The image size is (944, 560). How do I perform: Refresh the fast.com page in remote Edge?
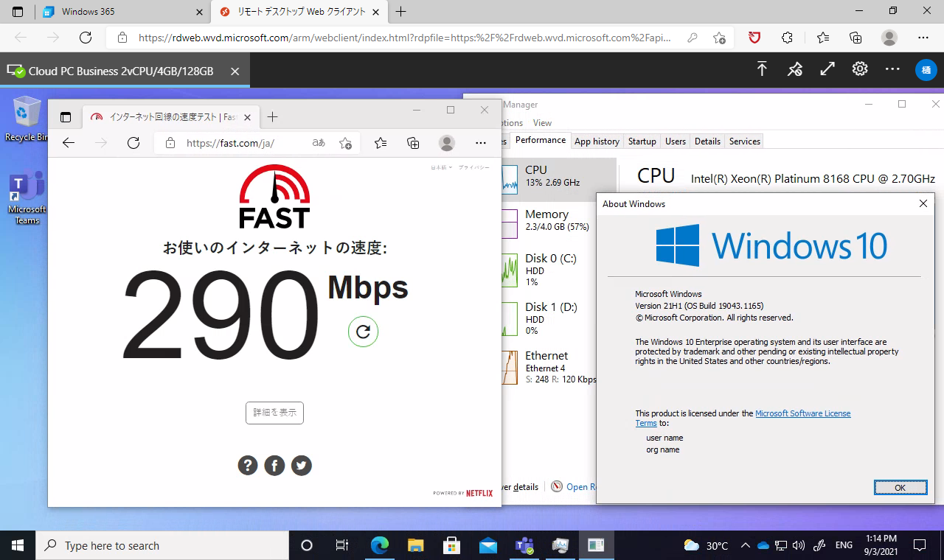coord(133,143)
